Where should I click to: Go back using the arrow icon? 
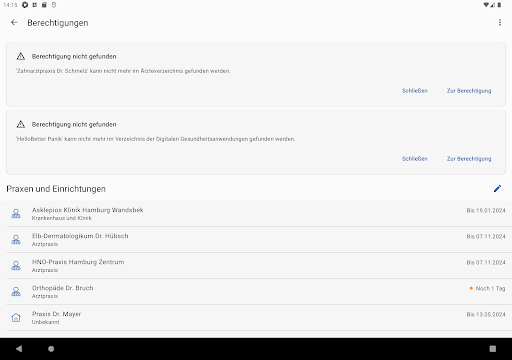[14, 22]
